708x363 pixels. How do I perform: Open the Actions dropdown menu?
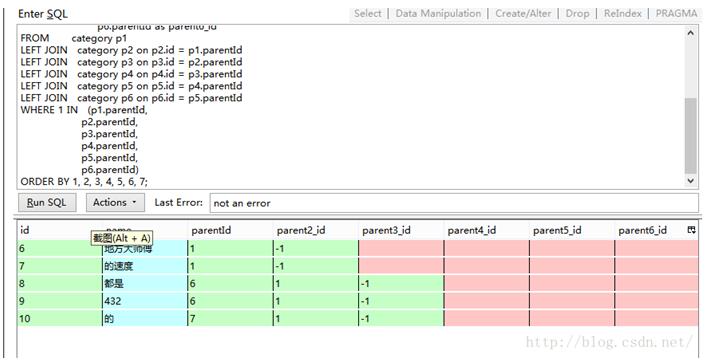[115, 202]
